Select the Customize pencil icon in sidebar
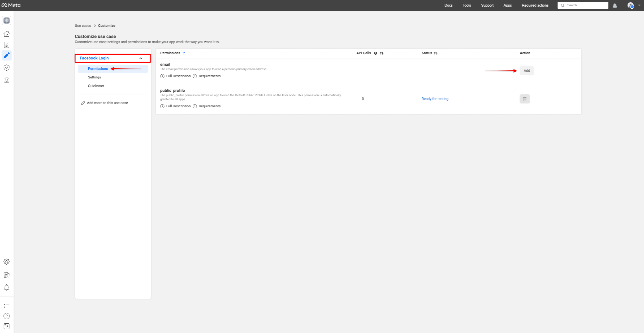The width and height of the screenshot is (644, 333). (7, 55)
